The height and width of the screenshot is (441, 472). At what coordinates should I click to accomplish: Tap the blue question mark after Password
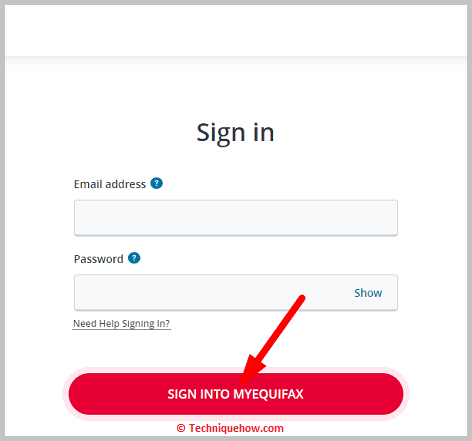point(134,258)
